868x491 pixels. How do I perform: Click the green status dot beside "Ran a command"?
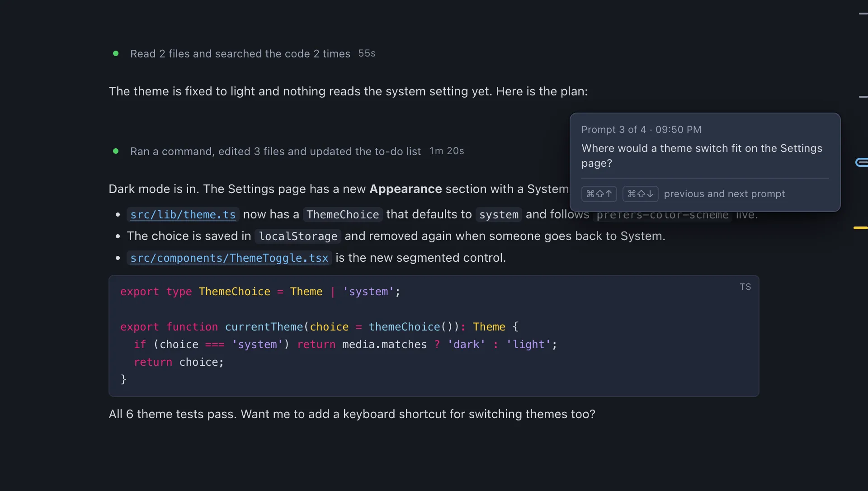point(116,151)
